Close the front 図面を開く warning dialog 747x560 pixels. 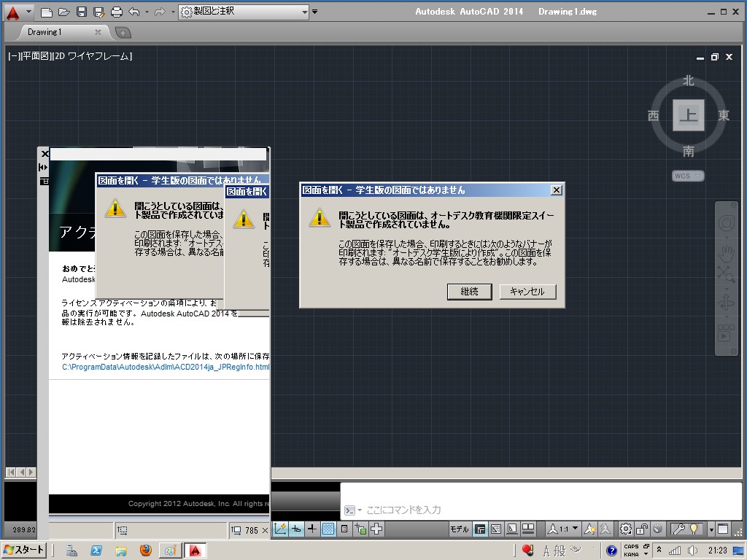[556, 190]
